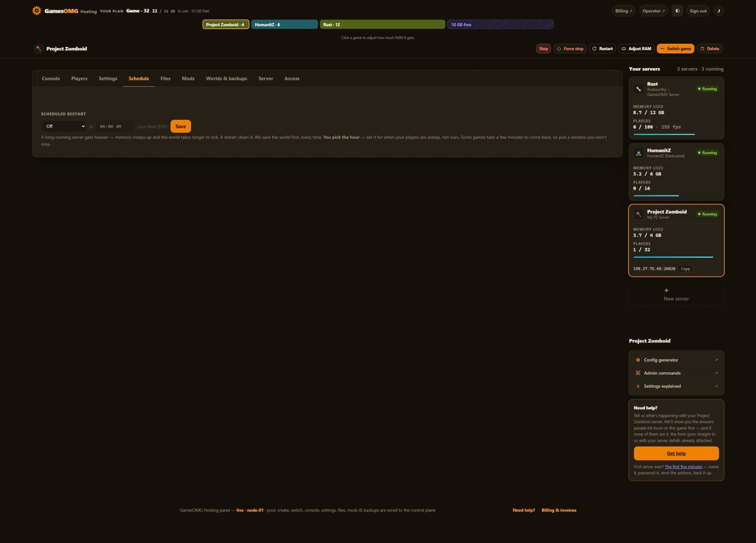The image size is (756, 543).
Task: Open the Operator link
Action: [653, 11]
